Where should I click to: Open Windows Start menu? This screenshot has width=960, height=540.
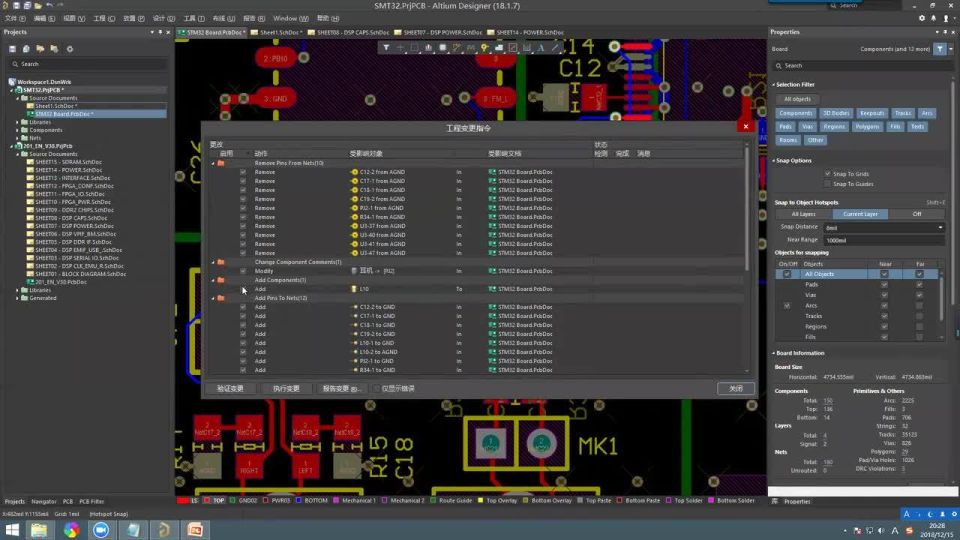[x=12, y=530]
